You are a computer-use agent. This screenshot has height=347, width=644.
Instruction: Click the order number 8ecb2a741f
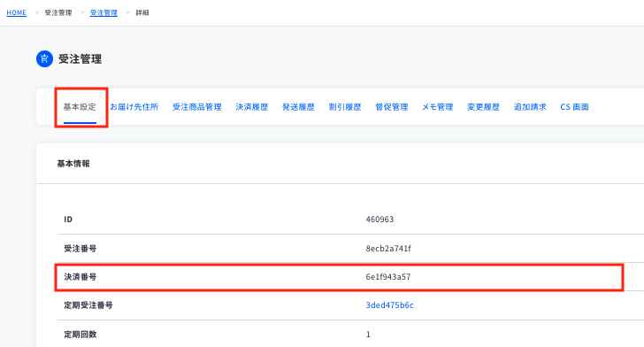coord(388,249)
